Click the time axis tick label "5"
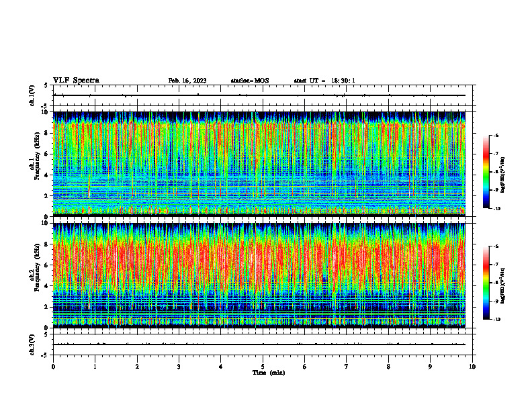This screenshot has width=532, height=411. pyautogui.click(x=263, y=367)
